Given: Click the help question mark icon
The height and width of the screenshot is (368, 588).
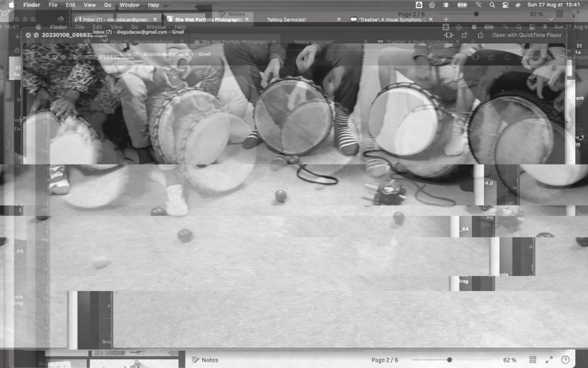Looking at the screenshot, I should pos(565,360).
